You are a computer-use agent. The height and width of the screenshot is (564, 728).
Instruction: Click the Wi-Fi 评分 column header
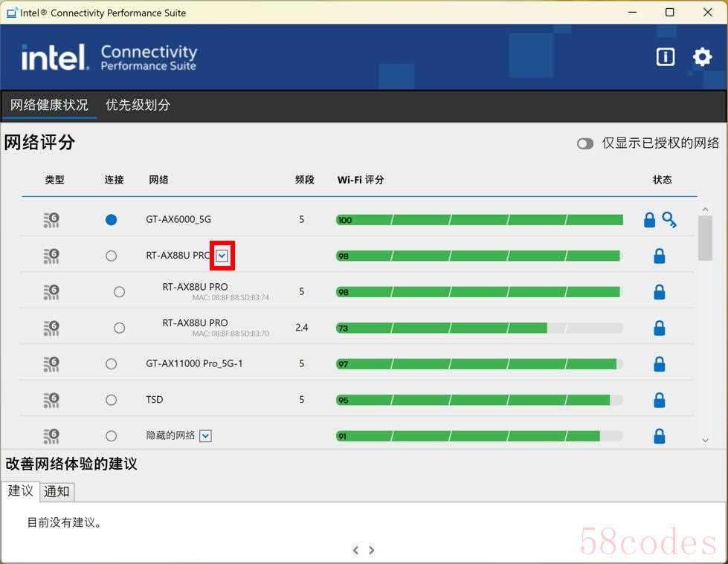361,180
